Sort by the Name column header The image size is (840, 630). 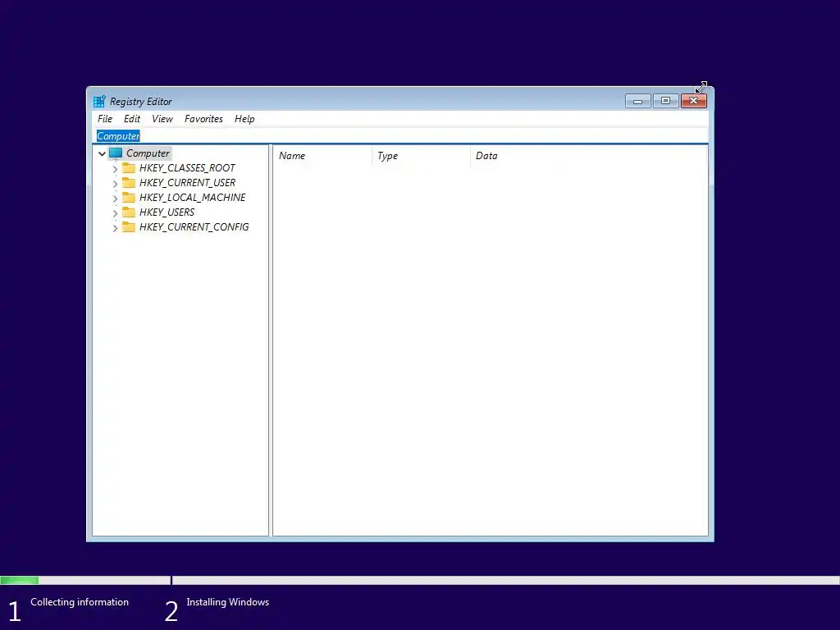[322, 156]
